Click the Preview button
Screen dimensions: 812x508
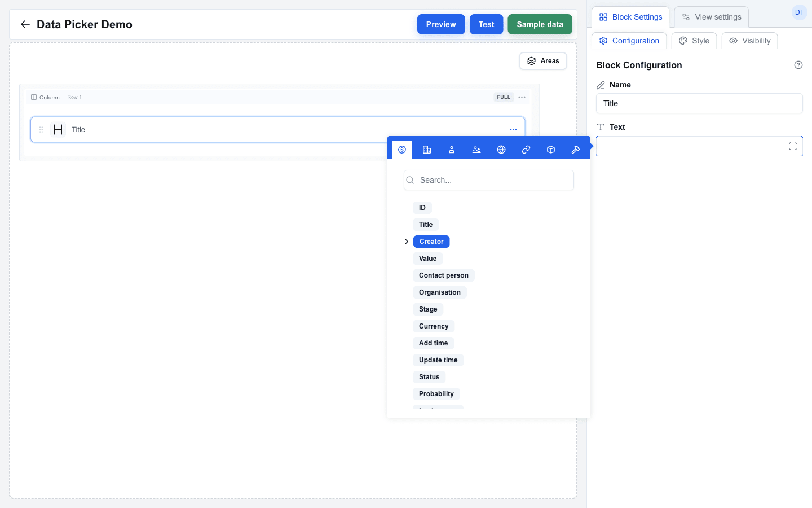point(441,24)
